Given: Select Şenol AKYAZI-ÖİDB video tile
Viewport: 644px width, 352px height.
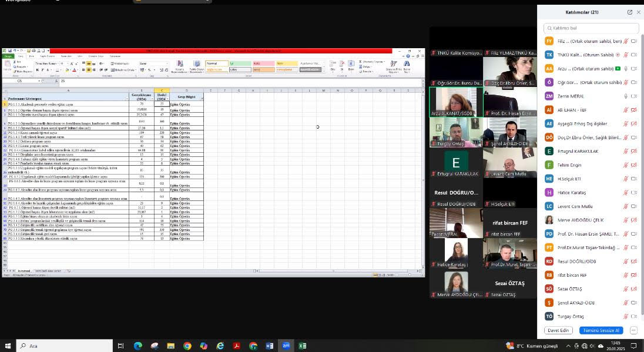Looking at the screenshot, I should click(509, 132).
